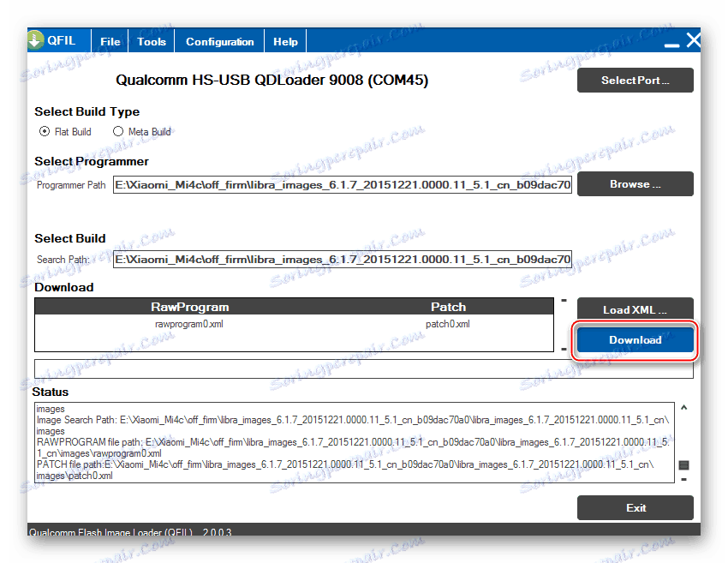
Task: Click the lower minus icon beside the table
Action: [564, 349]
